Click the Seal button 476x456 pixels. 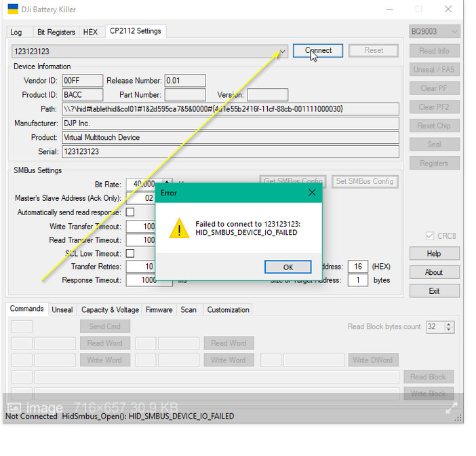click(434, 145)
